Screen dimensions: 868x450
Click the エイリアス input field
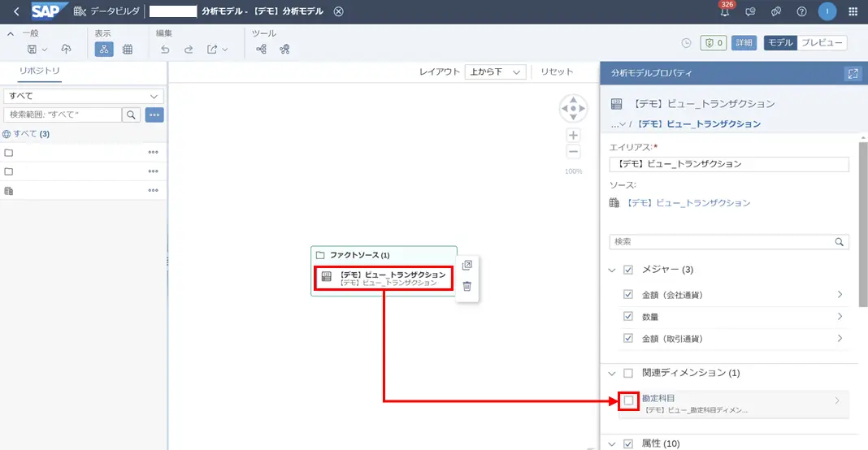[x=729, y=164]
